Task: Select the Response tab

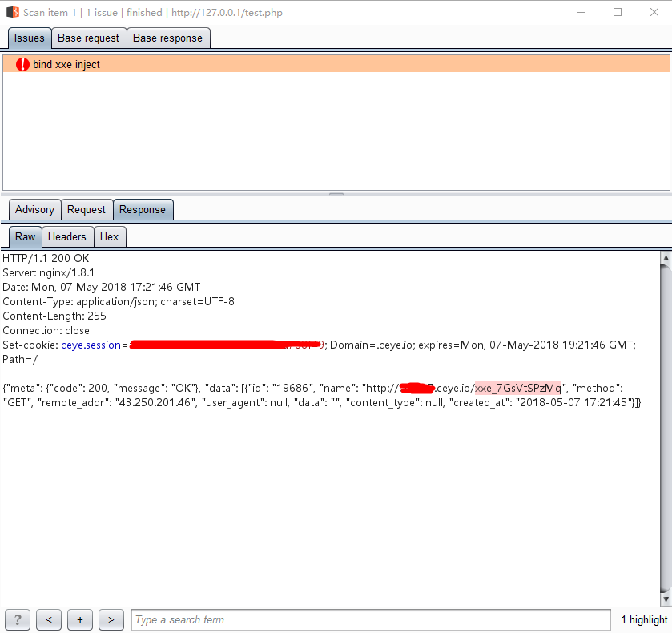Action: click(x=143, y=210)
